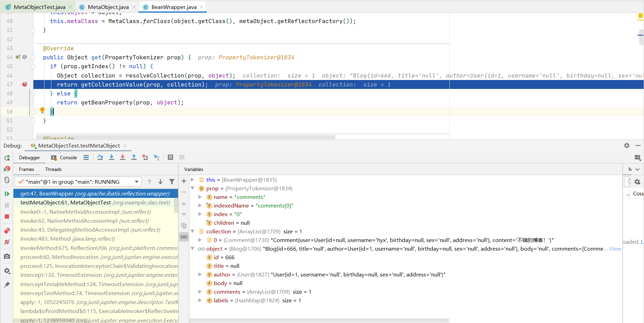The width and height of the screenshot is (644, 323).
Task: Rerun the MetaObjectTest debug session
Action: (7, 158)
